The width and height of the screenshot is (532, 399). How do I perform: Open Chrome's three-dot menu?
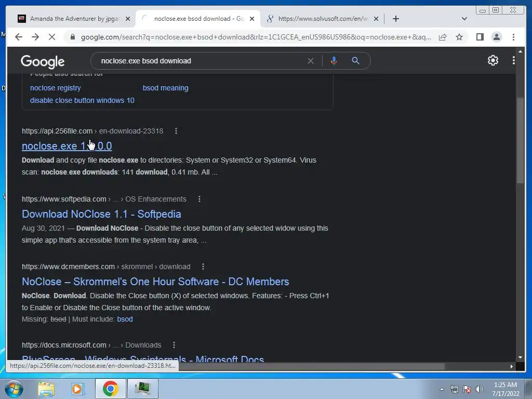[513, 37]
